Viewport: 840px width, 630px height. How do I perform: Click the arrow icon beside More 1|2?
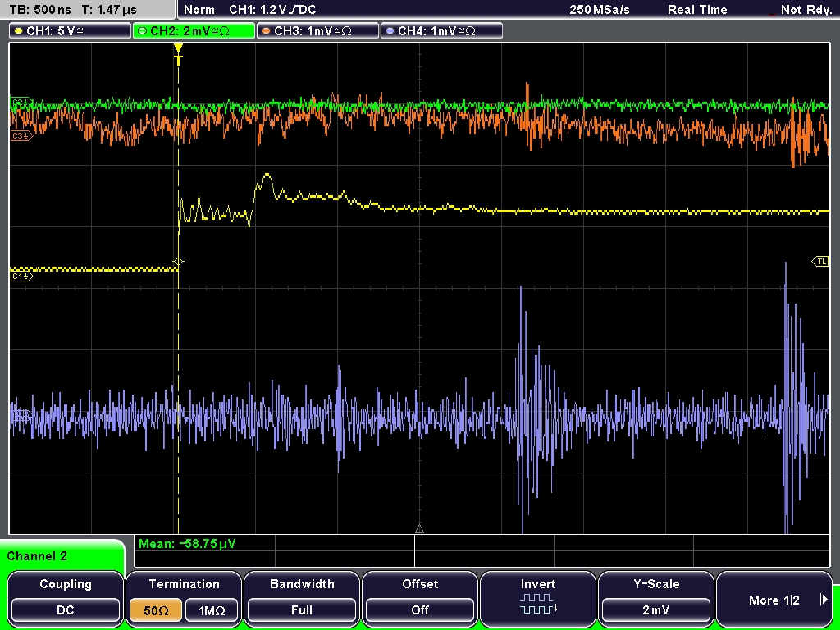point(824,600)
